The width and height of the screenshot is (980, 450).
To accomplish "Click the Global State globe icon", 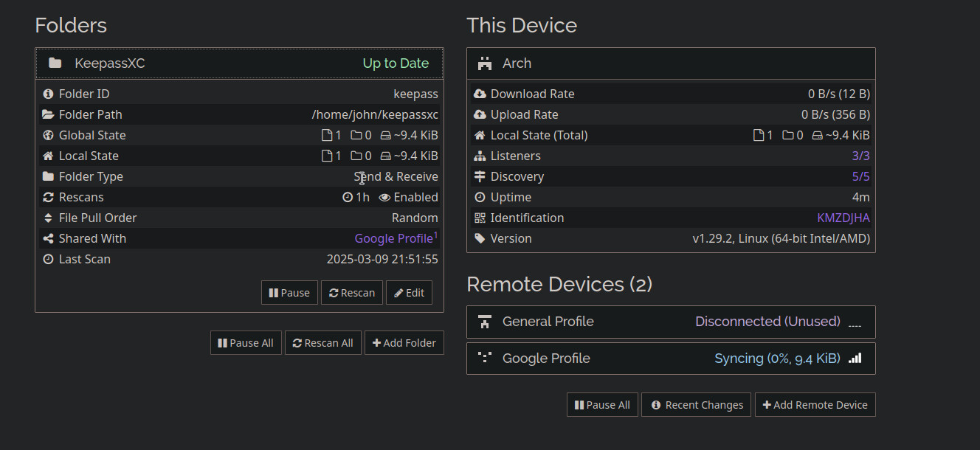I will click(x=48, y=136).
